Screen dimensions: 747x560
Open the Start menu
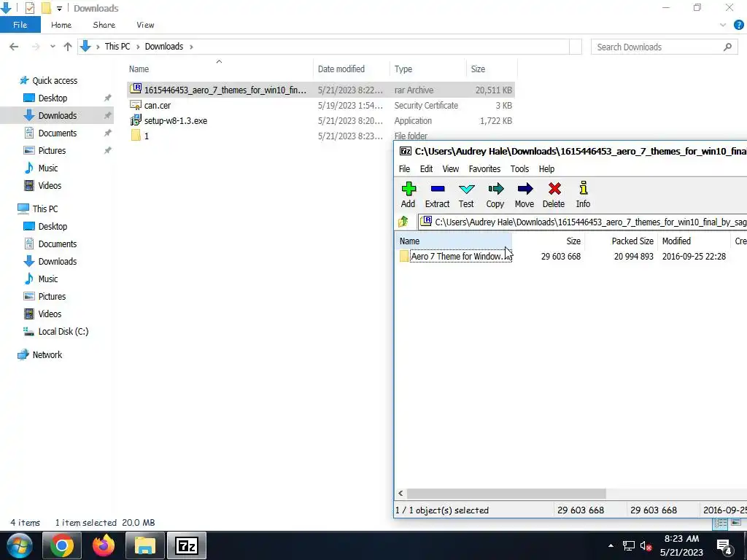pyautogui.click(x=19, y=545)
